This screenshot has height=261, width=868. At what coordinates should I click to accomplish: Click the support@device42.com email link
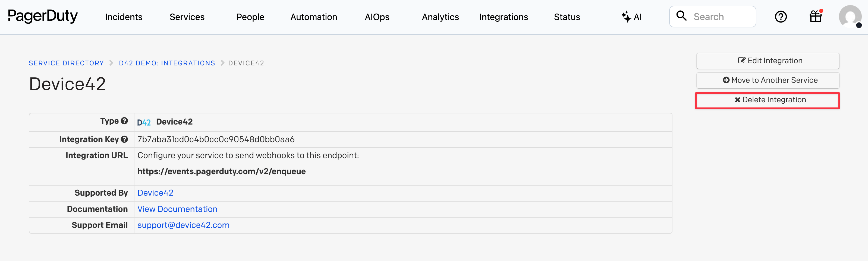(x=183, y=225)
